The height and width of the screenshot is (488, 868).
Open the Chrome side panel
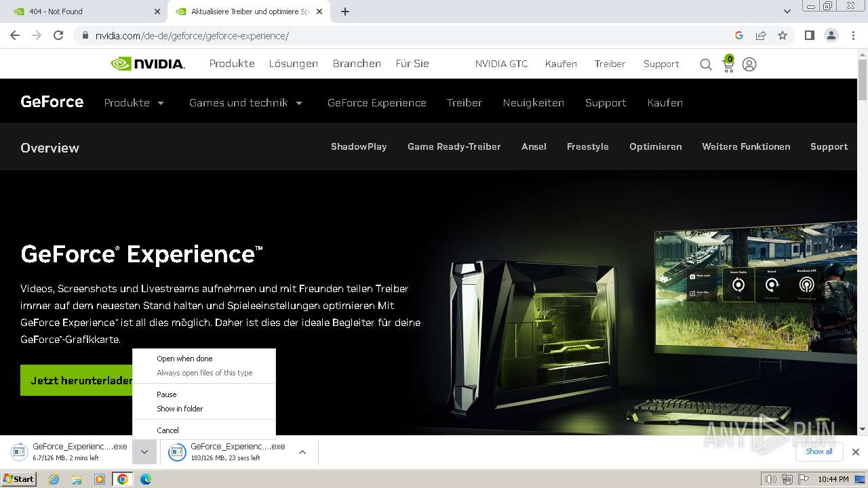(809, 35)
